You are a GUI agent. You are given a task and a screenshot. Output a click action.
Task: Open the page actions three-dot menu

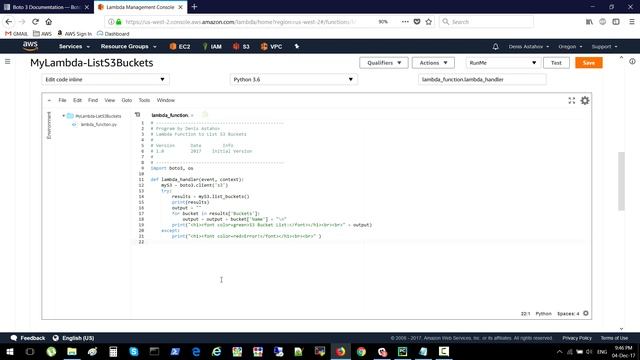(x=405, y=22)
